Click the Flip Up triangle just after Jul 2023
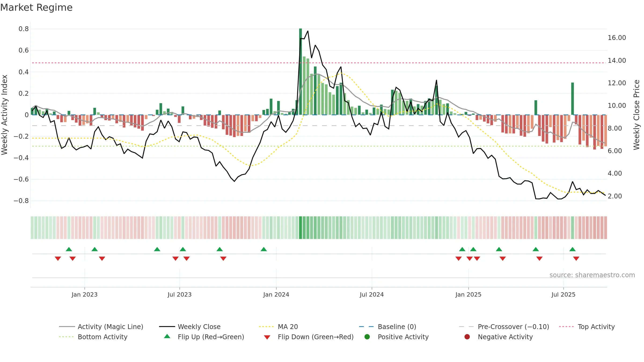Viewport: 644px width, 362px height. click(x=183, y=249)
